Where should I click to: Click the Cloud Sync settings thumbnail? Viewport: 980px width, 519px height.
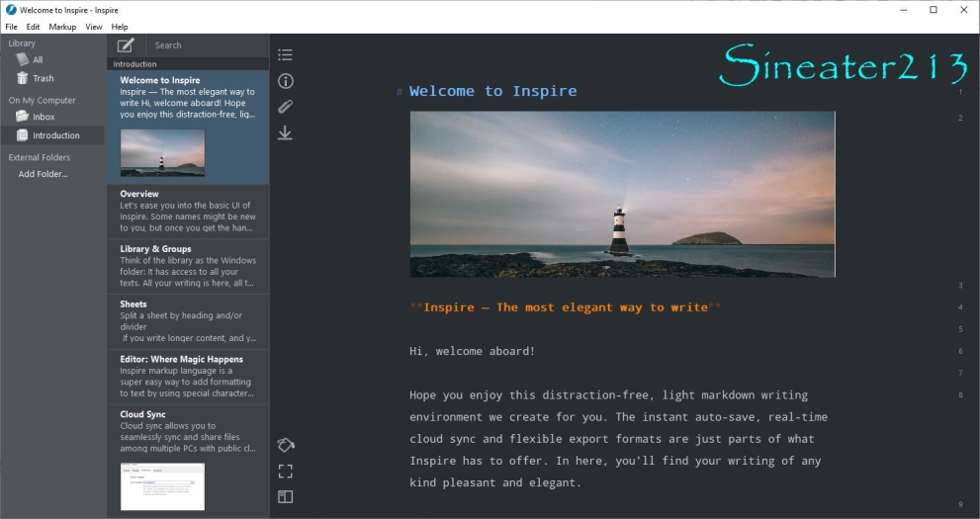[x=162, y=486]
